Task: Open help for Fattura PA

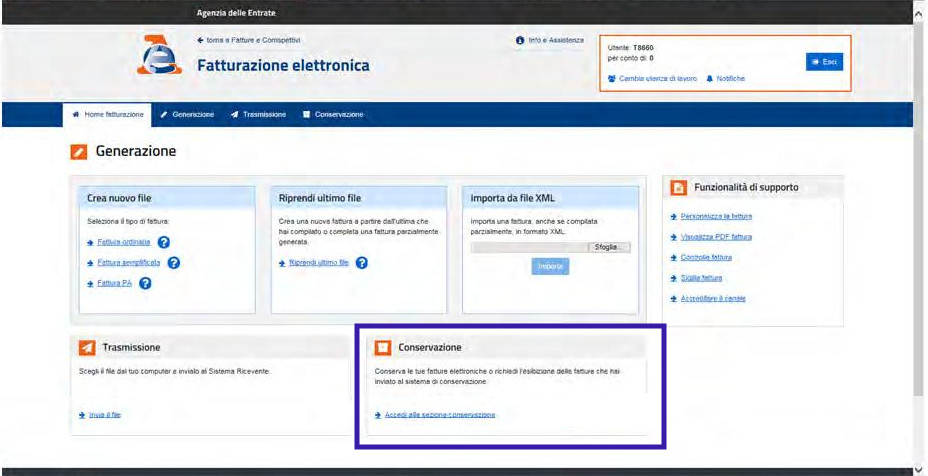Action: (145, 284)
